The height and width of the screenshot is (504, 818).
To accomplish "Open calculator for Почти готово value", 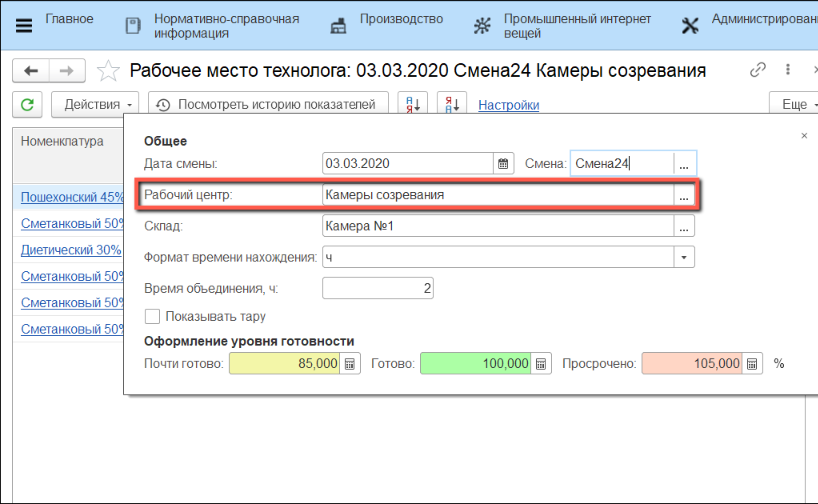I will pyautogui.click(x=350, y=364).
